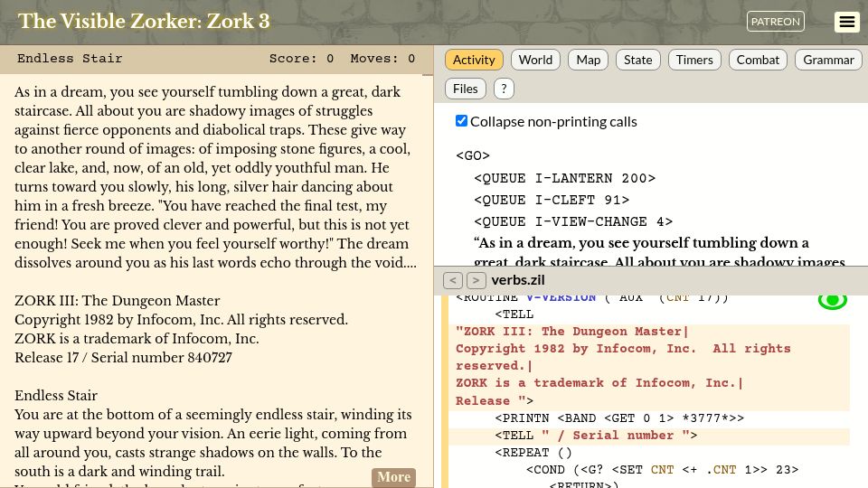Go back in the source file history
This screenshot has width=868, height=488.
pyautogui.click(x=452, y=280)
